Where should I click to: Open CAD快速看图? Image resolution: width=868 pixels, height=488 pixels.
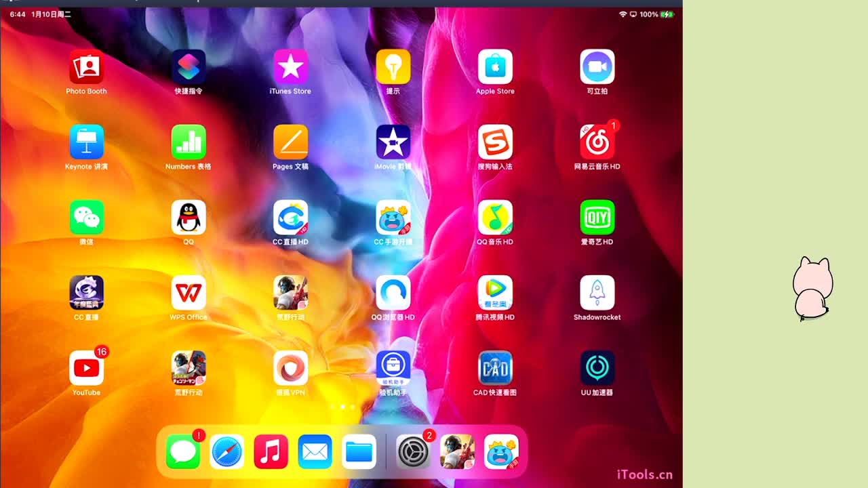(495, 367)
